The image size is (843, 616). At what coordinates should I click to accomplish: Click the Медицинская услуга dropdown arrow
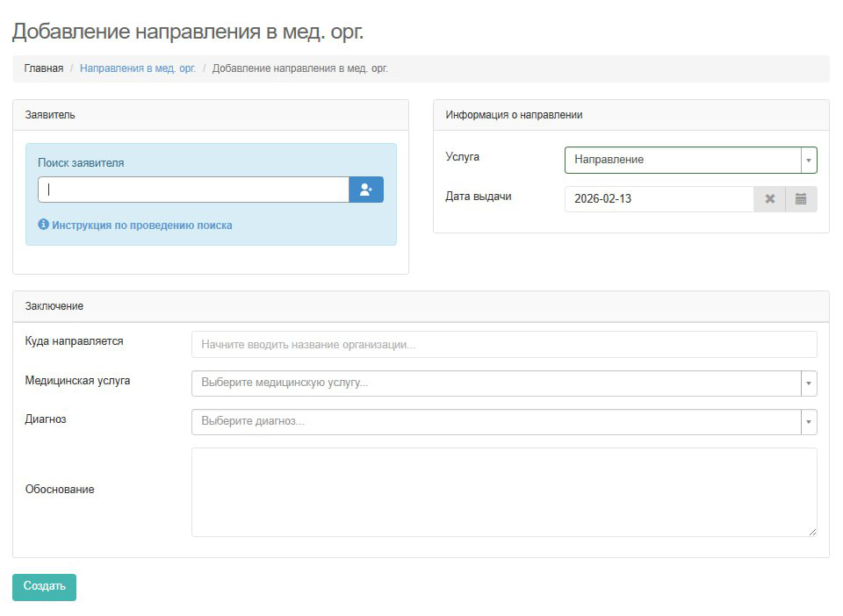coord(807,383)
